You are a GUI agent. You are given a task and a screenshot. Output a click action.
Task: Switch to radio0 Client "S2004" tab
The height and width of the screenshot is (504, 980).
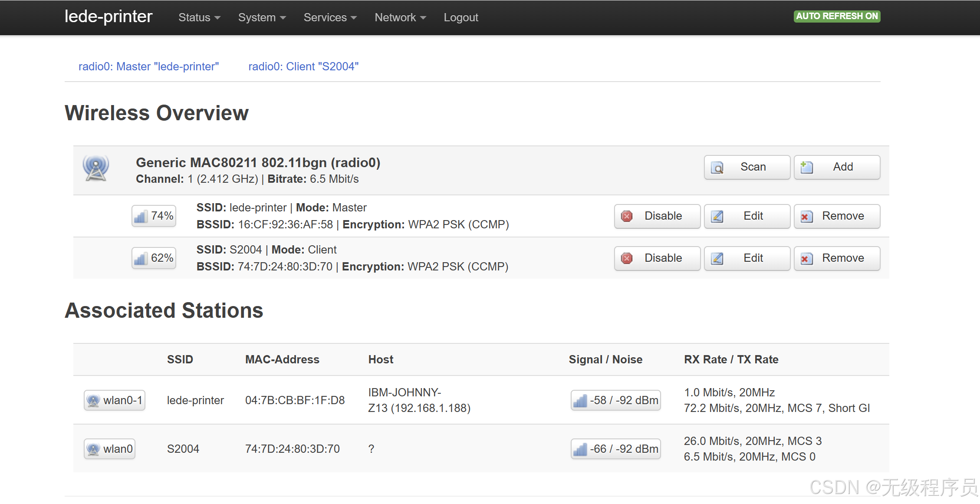click(x=303, y=66)
